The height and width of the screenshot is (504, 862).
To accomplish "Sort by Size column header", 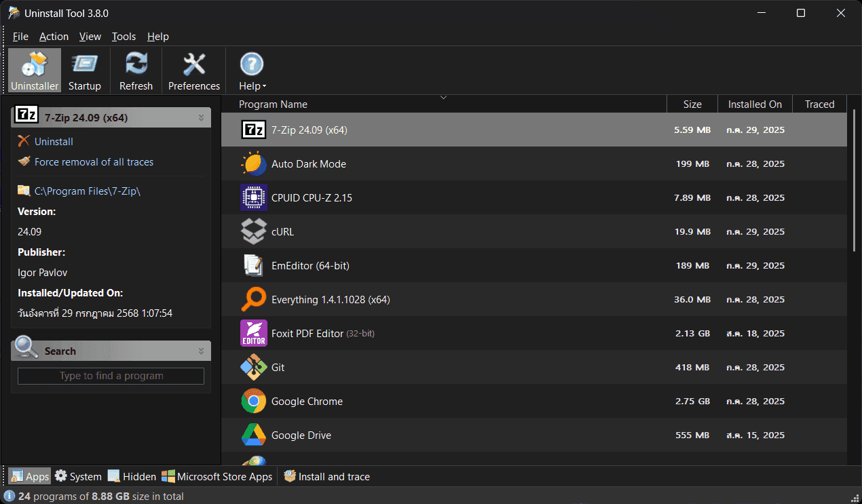I will tap(692, 104).
